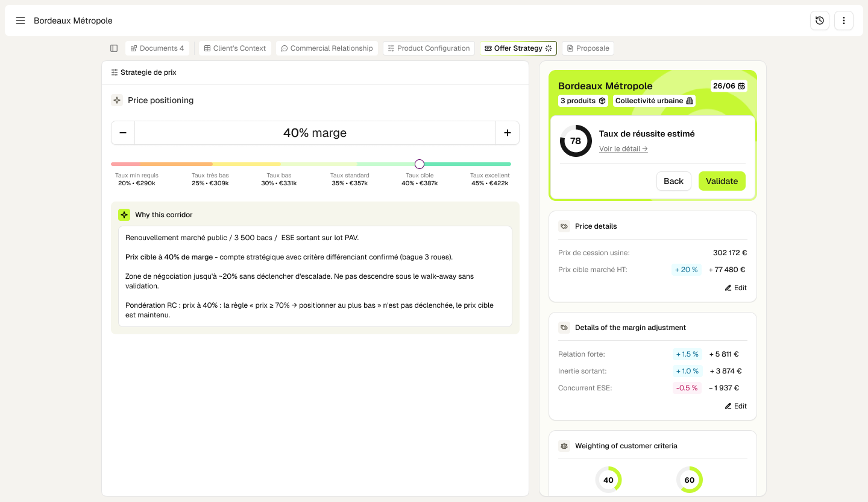Click the Validate button
This screenshot has width=868, height=502.
coord(722,181)
